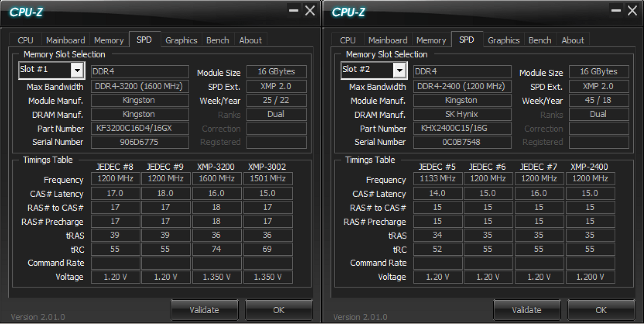Click serial number 0C0B7548 field
The height and width of the screenshot is (324, 644).
click(462, 142)
